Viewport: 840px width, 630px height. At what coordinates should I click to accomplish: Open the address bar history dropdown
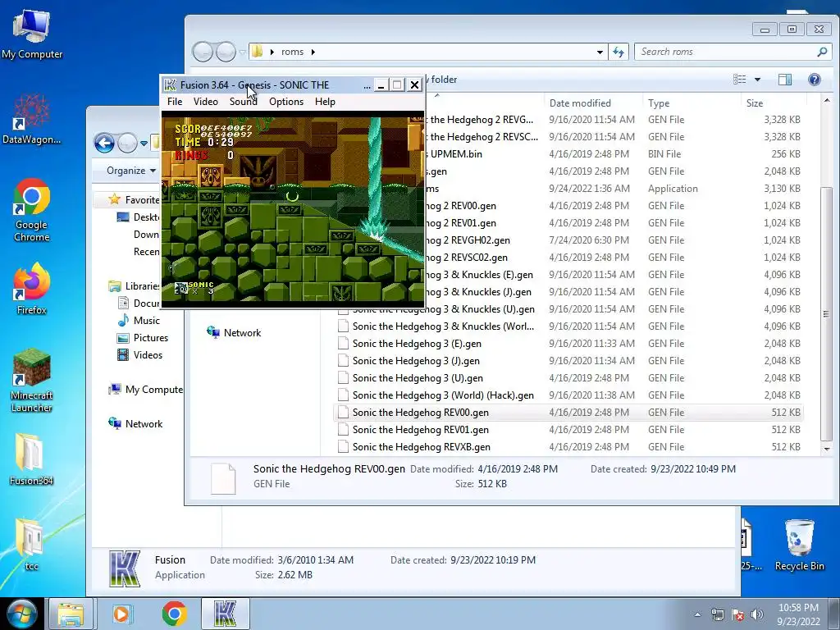600,52
